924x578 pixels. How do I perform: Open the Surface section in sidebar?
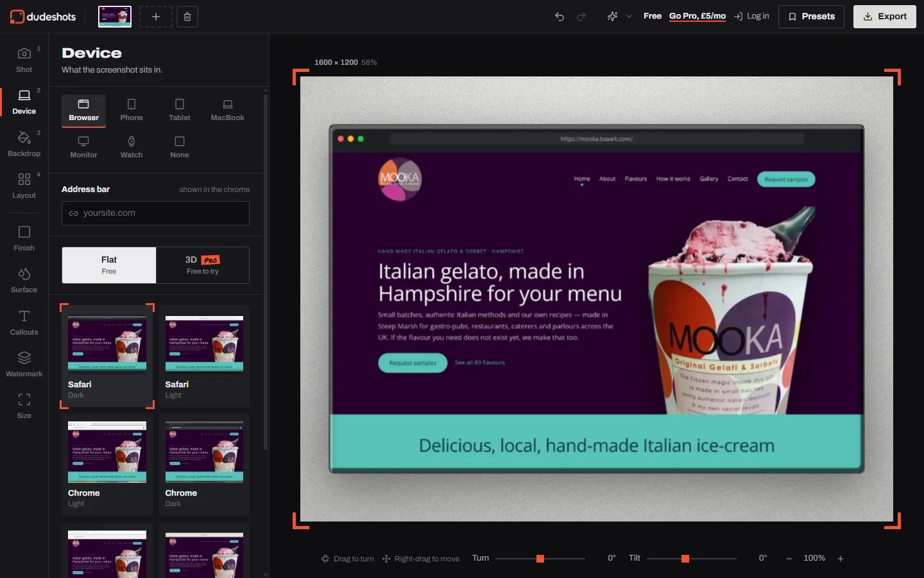coord(24,281)
